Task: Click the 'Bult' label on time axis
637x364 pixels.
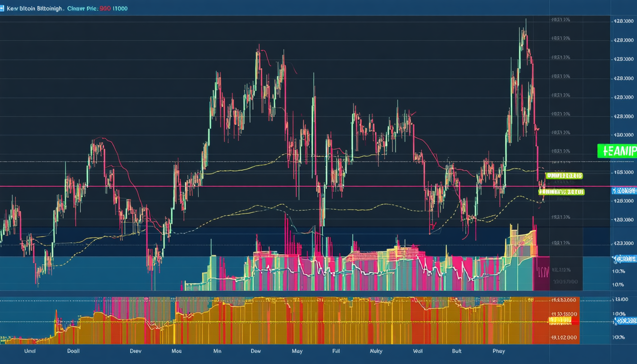Action: 457,351
